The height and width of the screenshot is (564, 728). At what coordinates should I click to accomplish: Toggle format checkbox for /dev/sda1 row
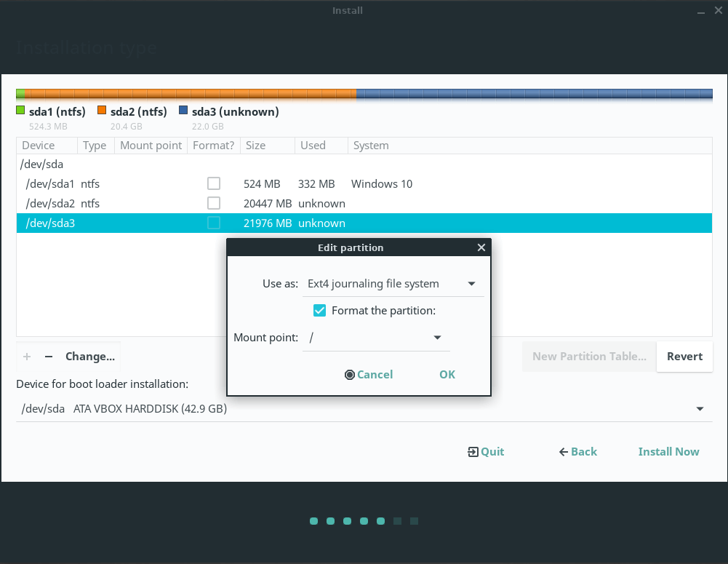214,183
